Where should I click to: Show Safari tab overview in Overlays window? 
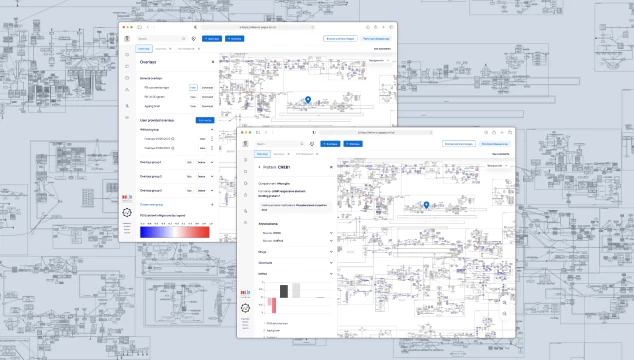click(391, 27)
